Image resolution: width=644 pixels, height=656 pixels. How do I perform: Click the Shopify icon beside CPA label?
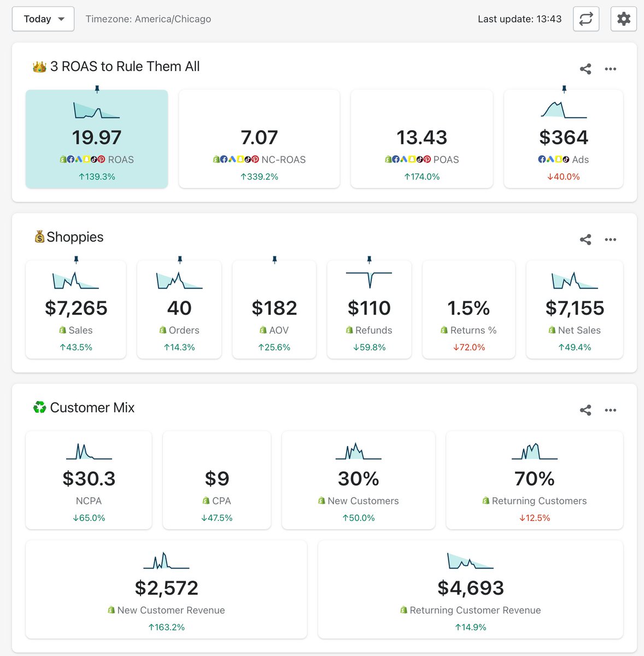(206, 500)
